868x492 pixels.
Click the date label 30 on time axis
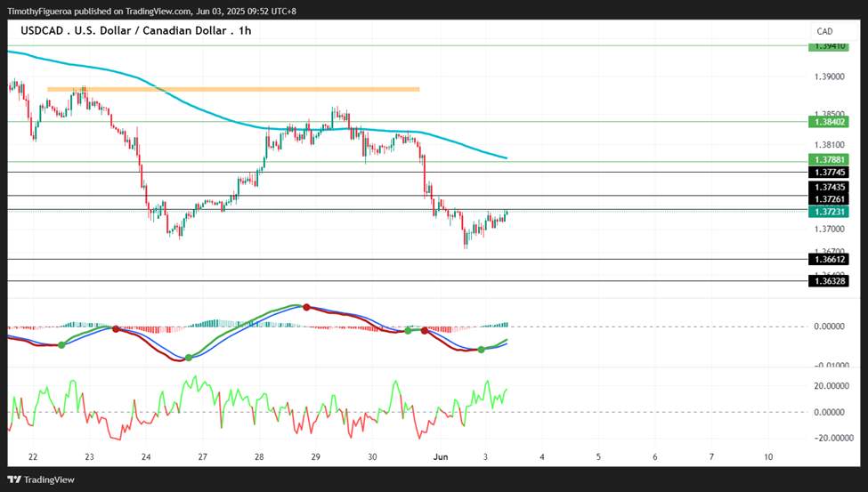tap(372, 457)
